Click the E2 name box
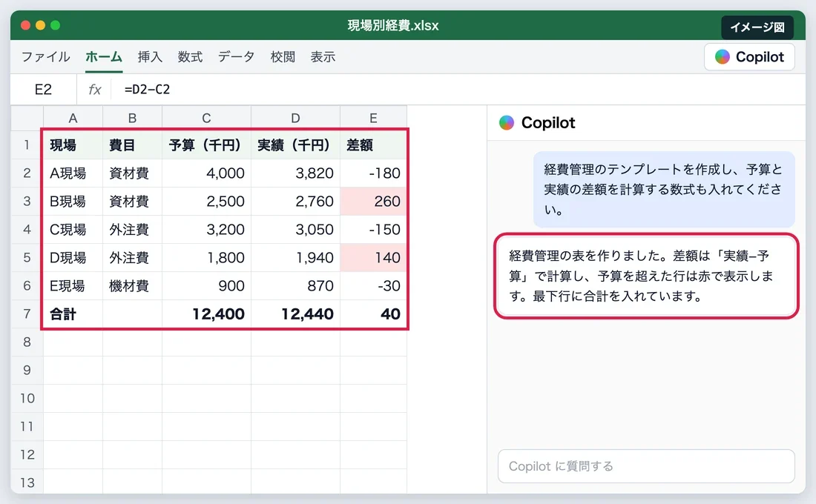Image resolution: width=816 pixels, height=504 pixels. coord(43,90)
